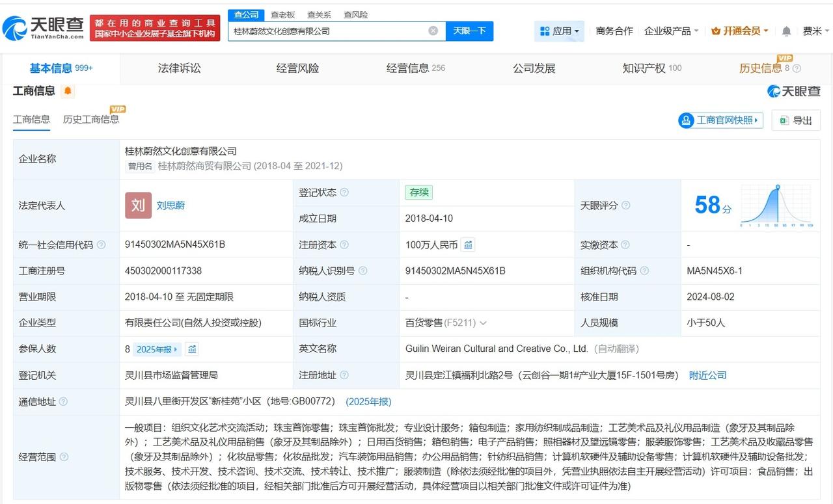Clear the search box with the X icon
Image resolution: width=833 pixels, height=504 pixels.
tap(433, 31)
